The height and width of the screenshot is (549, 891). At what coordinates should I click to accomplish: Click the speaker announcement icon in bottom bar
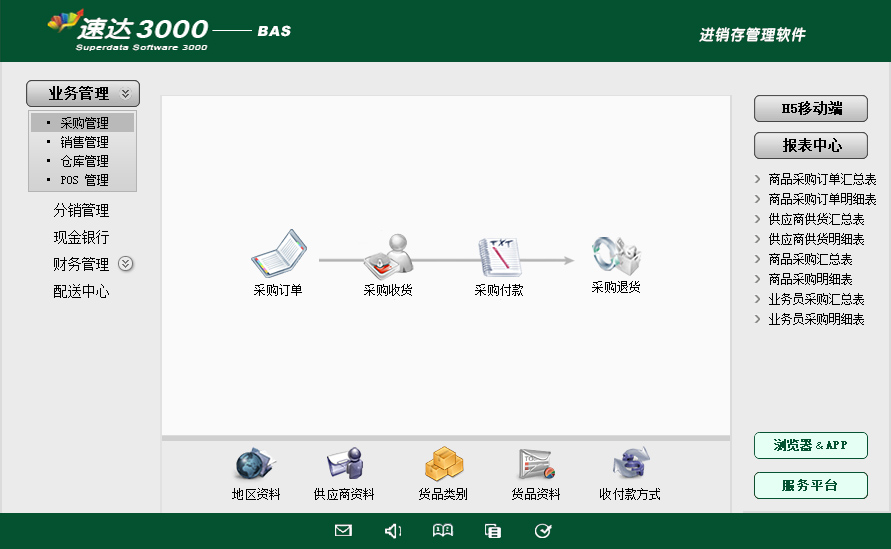click(393, 531)
